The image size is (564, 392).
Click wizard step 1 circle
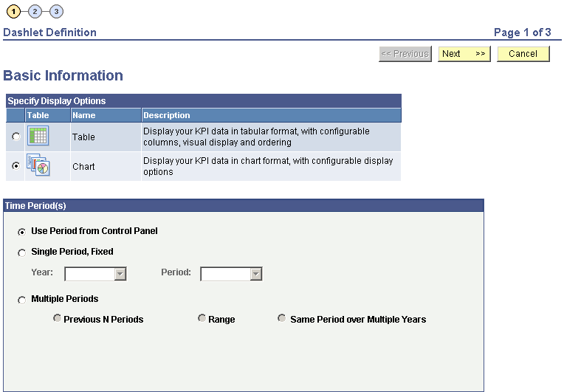[x=15, y=11]
